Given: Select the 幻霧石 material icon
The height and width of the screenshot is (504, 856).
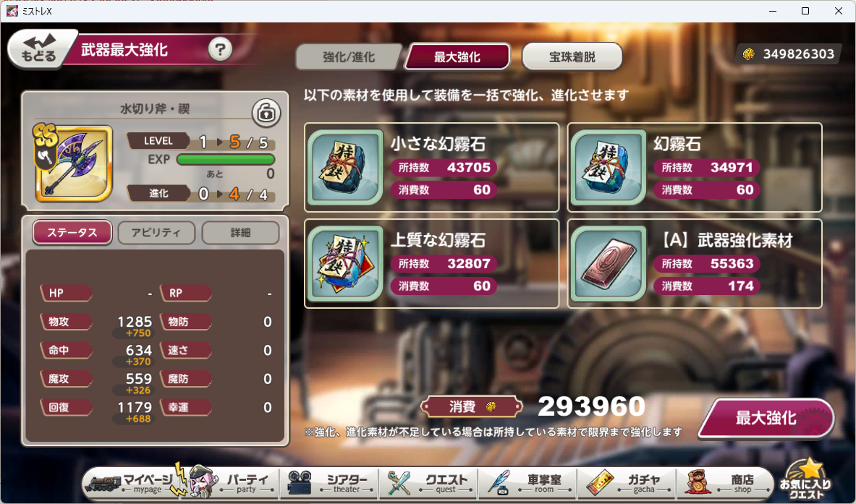Looking at the screenshot, I should click(x=608, y=168).
